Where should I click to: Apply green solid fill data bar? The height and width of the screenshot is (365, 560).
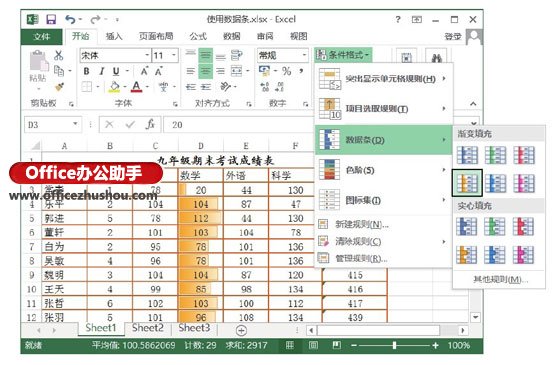tap(495, 227)
